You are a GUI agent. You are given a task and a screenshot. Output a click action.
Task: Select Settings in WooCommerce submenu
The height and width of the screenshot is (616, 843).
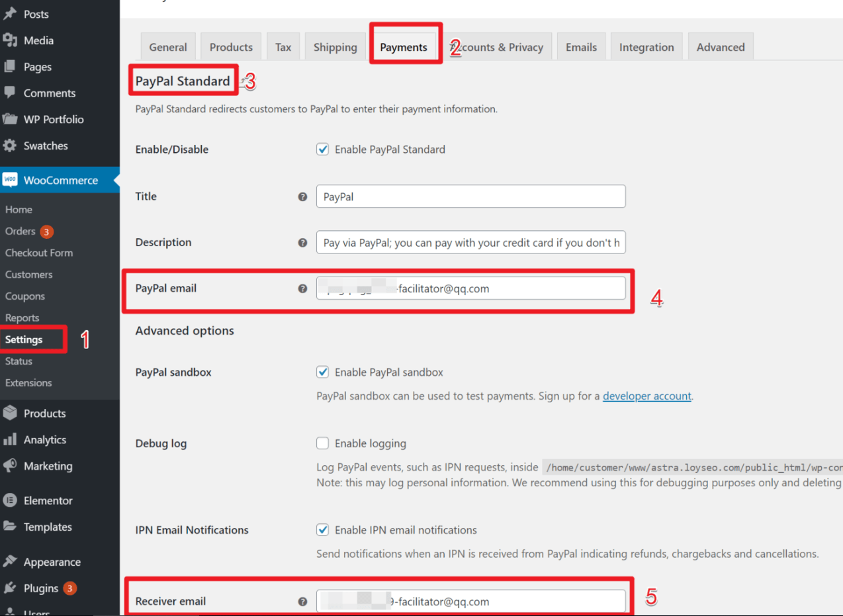24,339
